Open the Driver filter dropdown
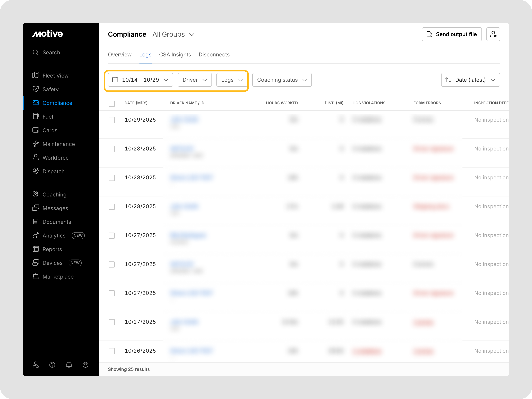 194,80
